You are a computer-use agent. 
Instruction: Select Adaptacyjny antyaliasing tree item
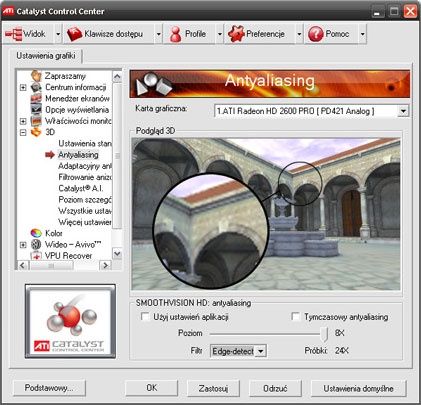point(85,166)
